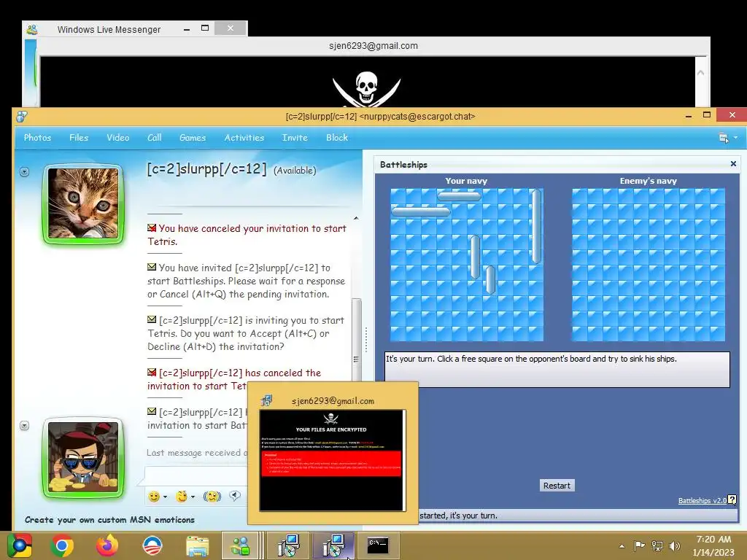Click the skull and swords image in background window

[366, 89]
